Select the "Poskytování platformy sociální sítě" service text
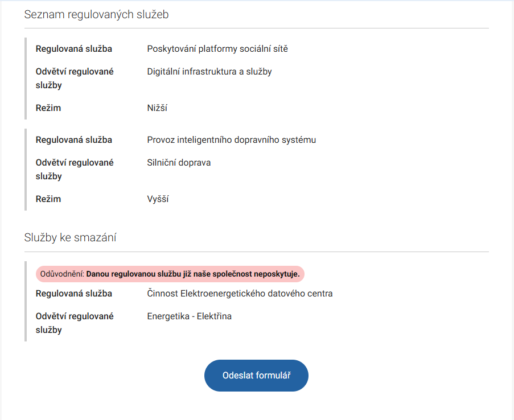The height and width of the screenshot is (420, 514). pos(217,49)
